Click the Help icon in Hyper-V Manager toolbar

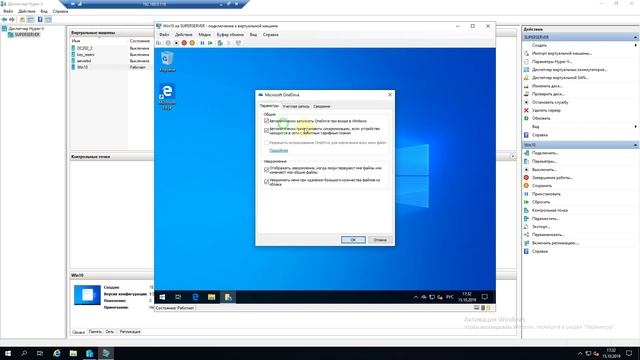pos(40,20)
